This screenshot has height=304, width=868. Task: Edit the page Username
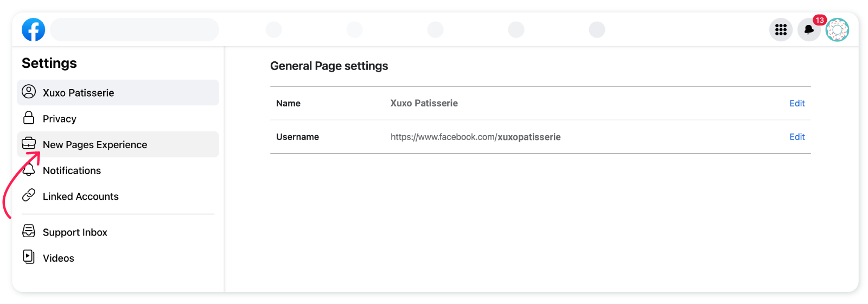pyautogui.click(x=797, y=137)
